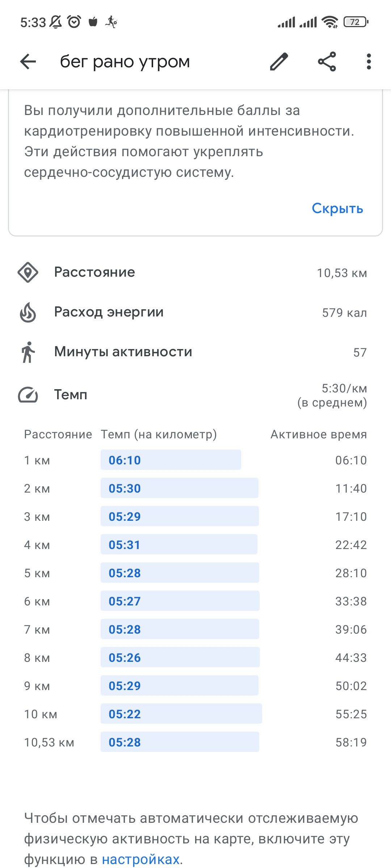Tap the running app status bar icon
Image resolution: width=391 pixels, height=868 pixels.
coord(111,22)
